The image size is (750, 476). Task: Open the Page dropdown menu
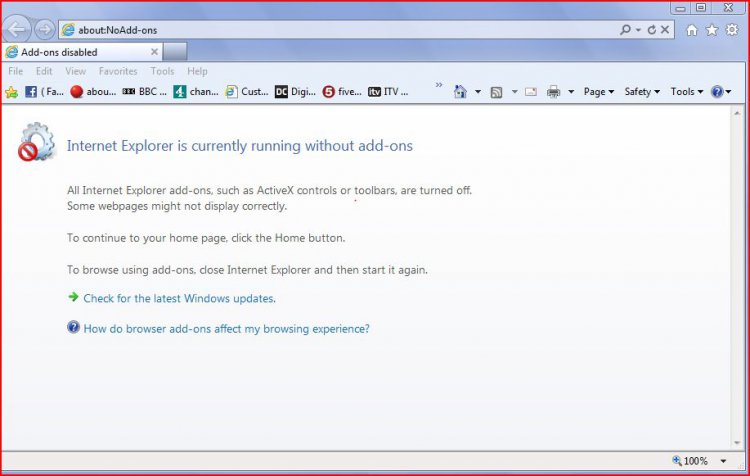pos(599,92)
